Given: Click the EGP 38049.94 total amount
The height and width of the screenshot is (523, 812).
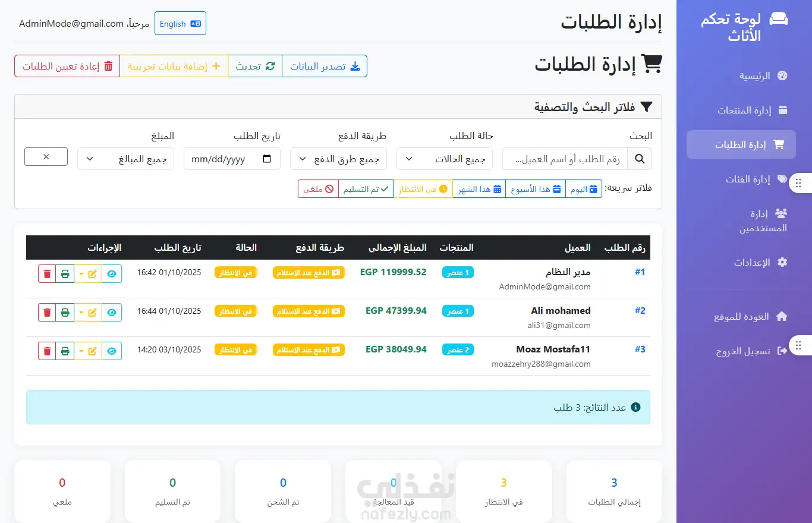Looking at the screenshot, I should pyautogui.click(x=396, y=349).
